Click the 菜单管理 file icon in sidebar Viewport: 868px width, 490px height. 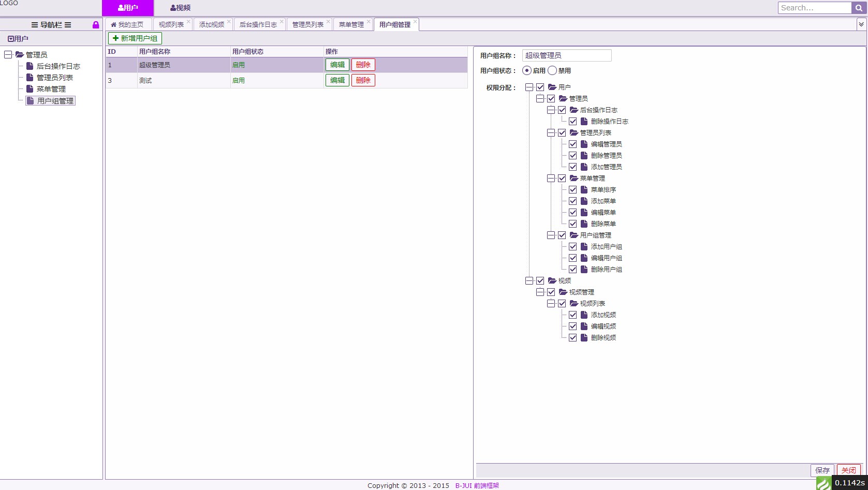point(30,89)
